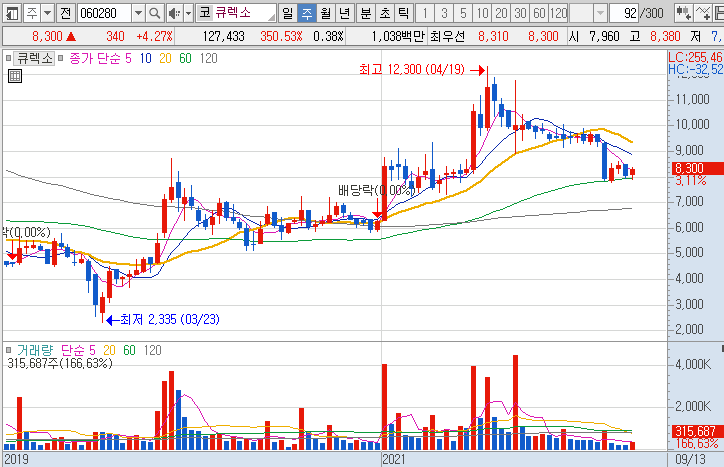
Task: Toggle the square before 종가 단순 legend
Action: [x=60, y=58]
